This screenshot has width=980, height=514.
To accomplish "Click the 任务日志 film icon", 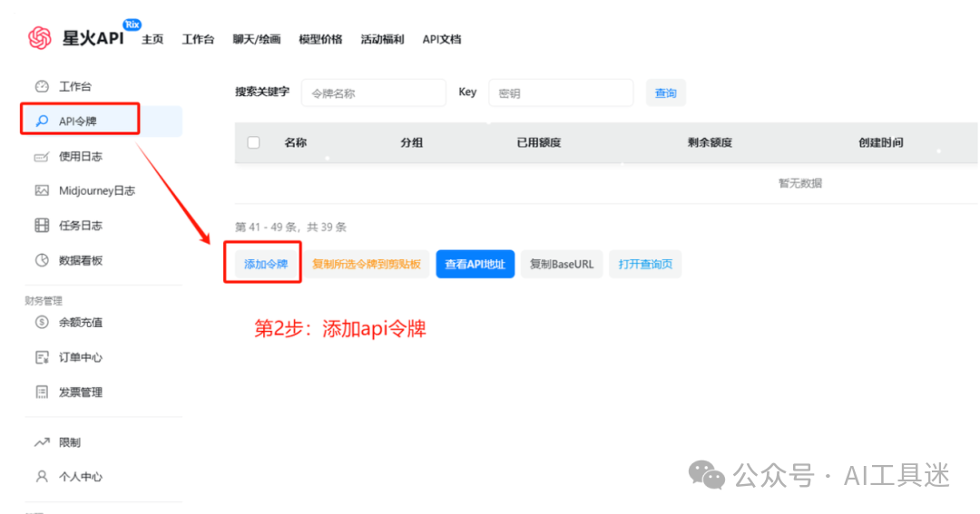I will [42, 226].
